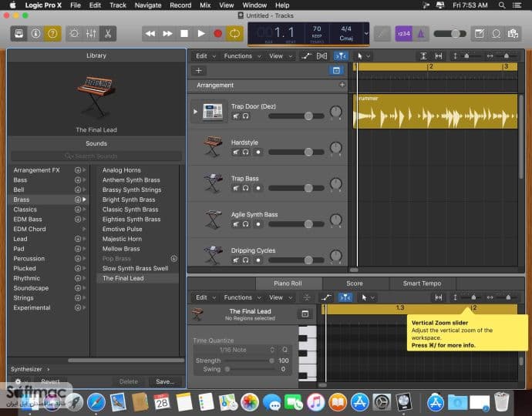Screen dimensions: 532x416
Task: Open Tracks area Edit menu
Action: coord(205,56)
